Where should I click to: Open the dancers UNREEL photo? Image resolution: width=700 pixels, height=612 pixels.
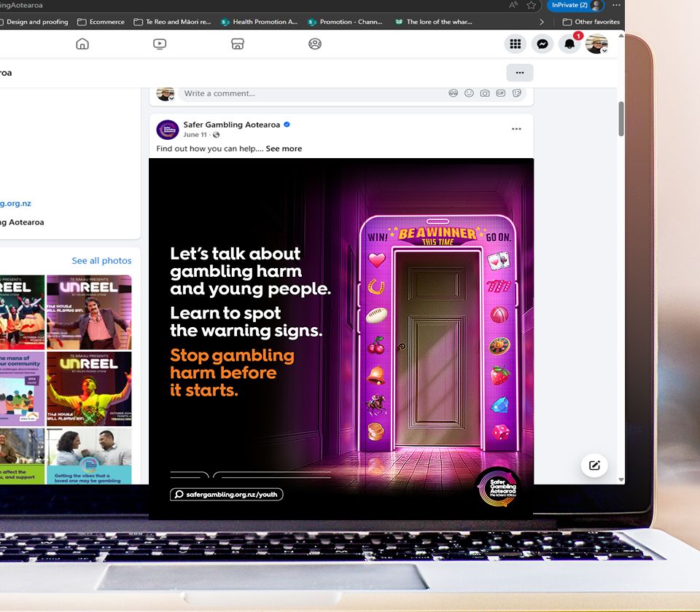pos(23,313)
